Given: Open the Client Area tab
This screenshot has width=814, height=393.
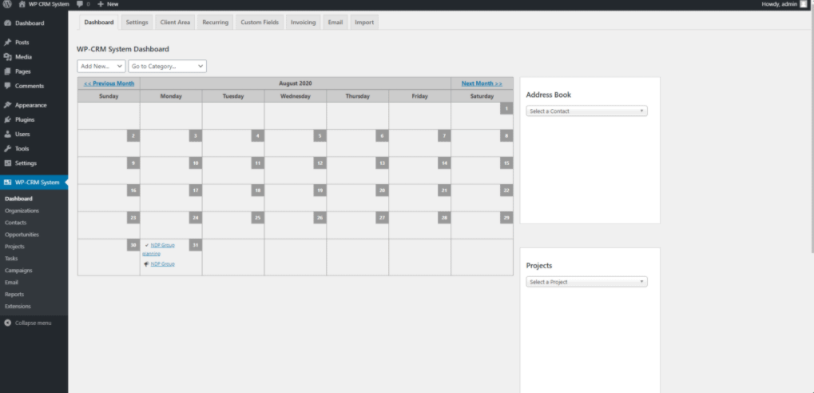Looking at the screenshot, I should click(175, 22).
